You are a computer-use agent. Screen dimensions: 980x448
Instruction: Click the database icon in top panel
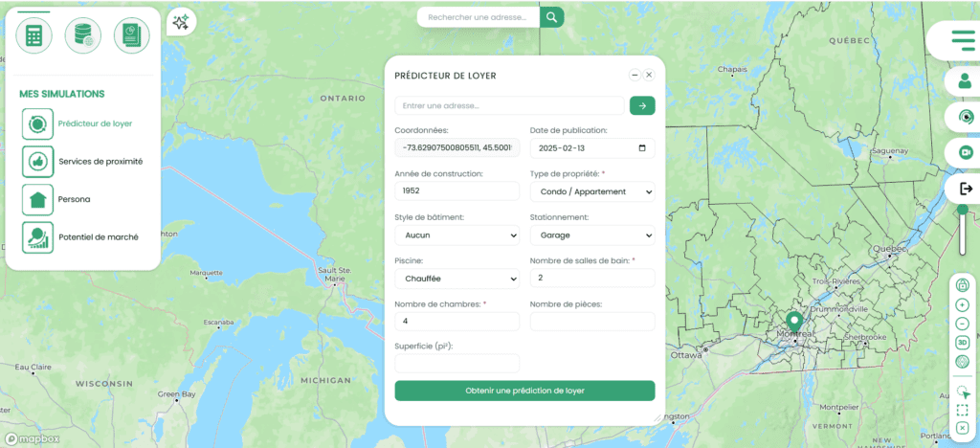coord(83,35)
